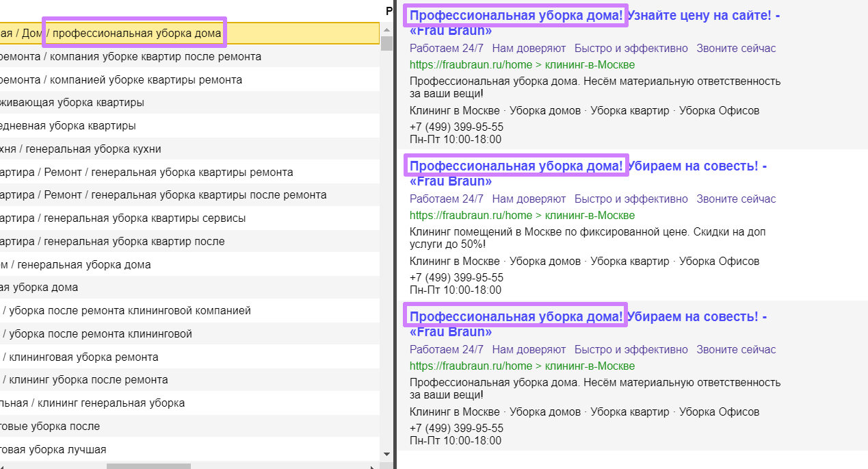Screen dimensions: 868x469
Task: Select row "генеральная уборка квартиры после ремонта"
Action: [x=189, y=195]
